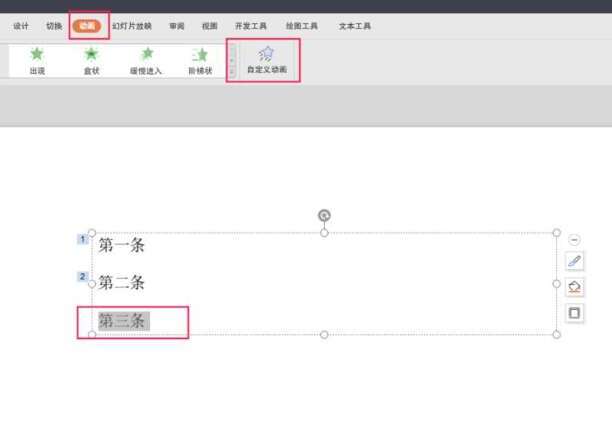The width and height of the screenshot is (612, 422).
Task: Open the 绘图工具 tab
Action: (302, 26)
